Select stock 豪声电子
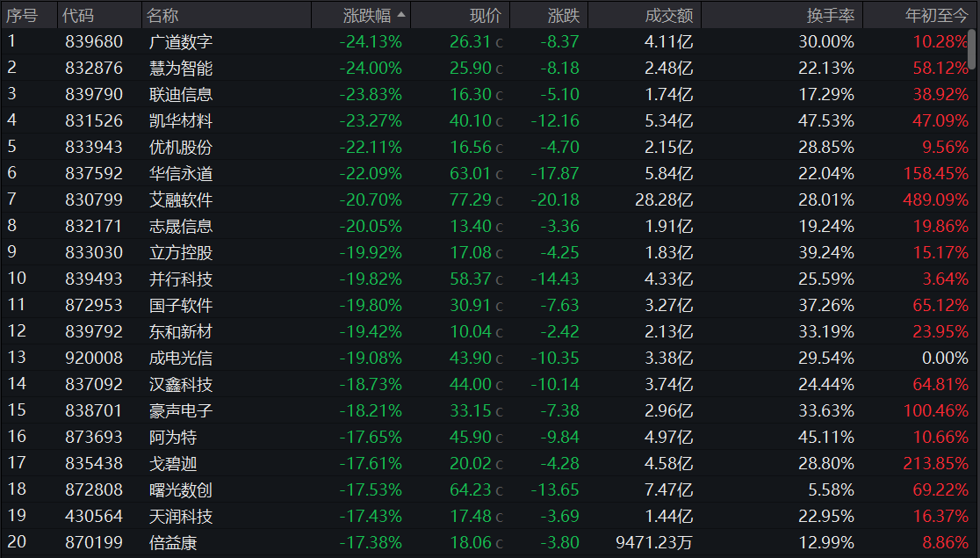 tap(181, 411)
